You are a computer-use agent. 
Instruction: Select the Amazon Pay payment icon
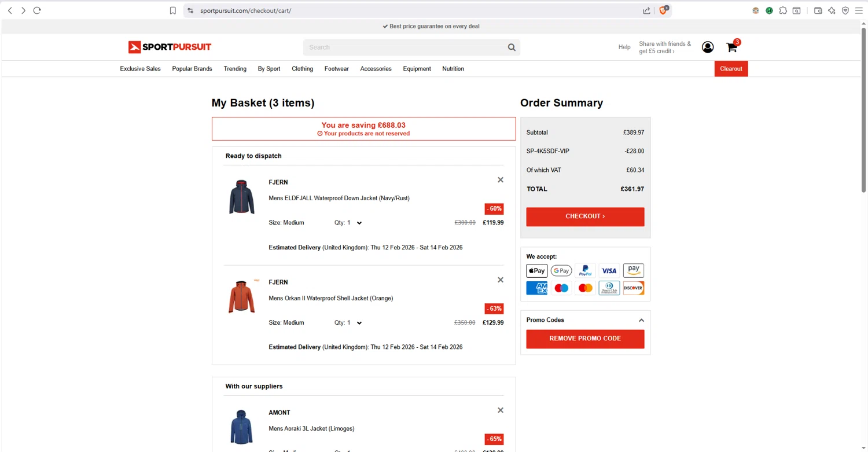click(634, 271)
